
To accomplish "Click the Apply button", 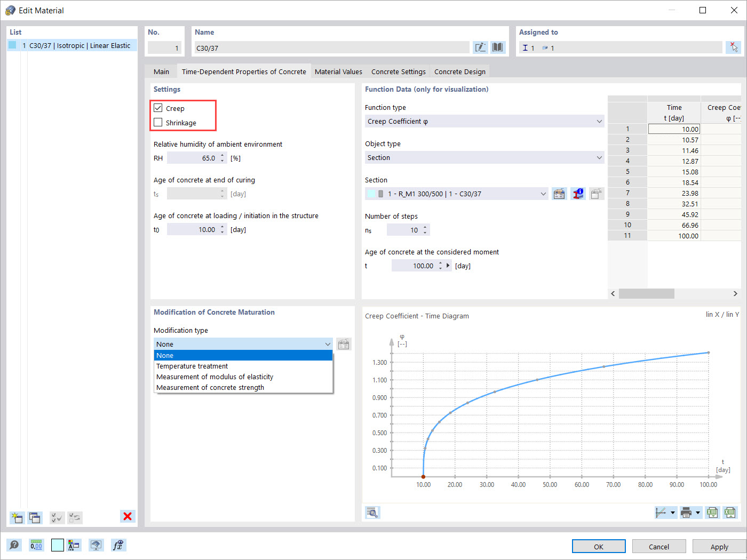I will 719,546.
